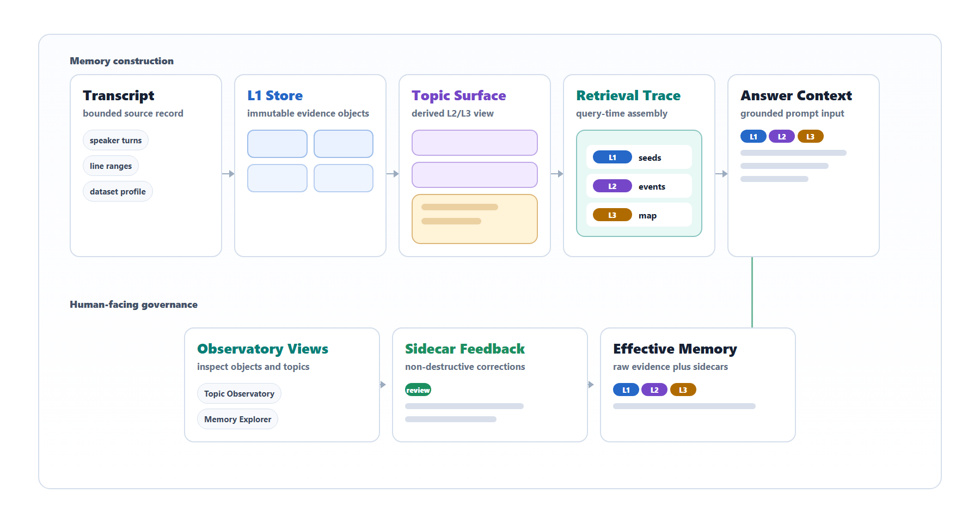
Task: Click the L2 badge in Answer Context
Action: click(782, 136)
